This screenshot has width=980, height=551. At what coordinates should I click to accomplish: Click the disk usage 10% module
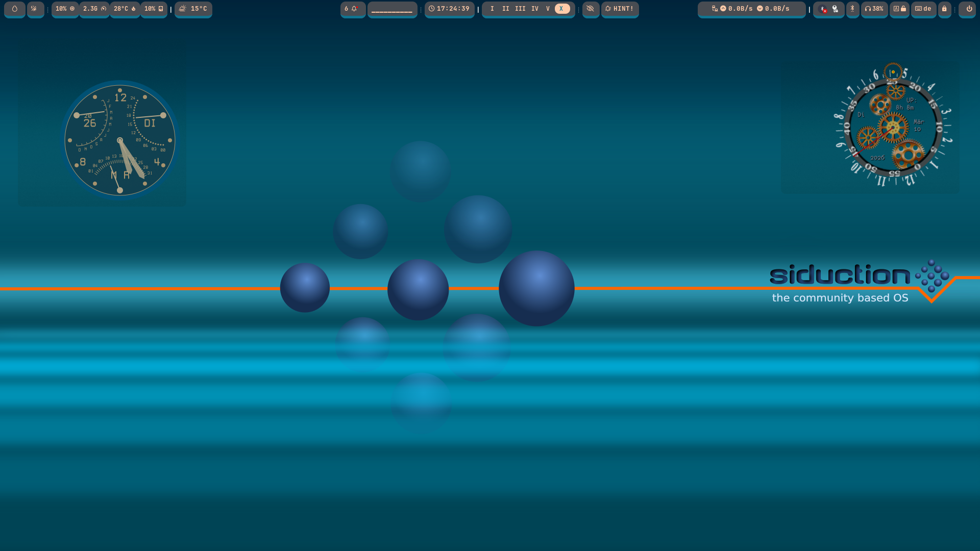click(x=154, y=9)
